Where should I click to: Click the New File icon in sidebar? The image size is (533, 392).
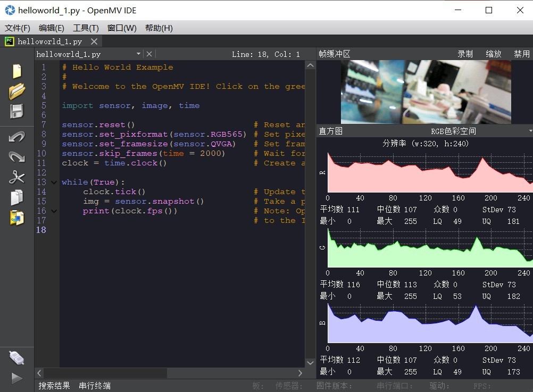[x=16, y=71]
